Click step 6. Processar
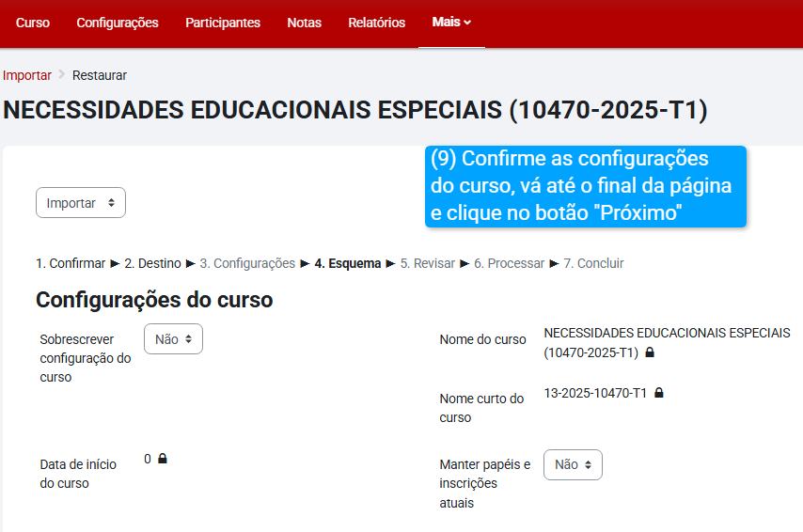 509,263
